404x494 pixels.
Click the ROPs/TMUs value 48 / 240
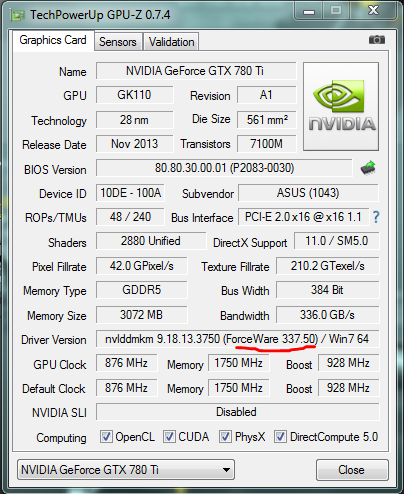tap(130, 217)
